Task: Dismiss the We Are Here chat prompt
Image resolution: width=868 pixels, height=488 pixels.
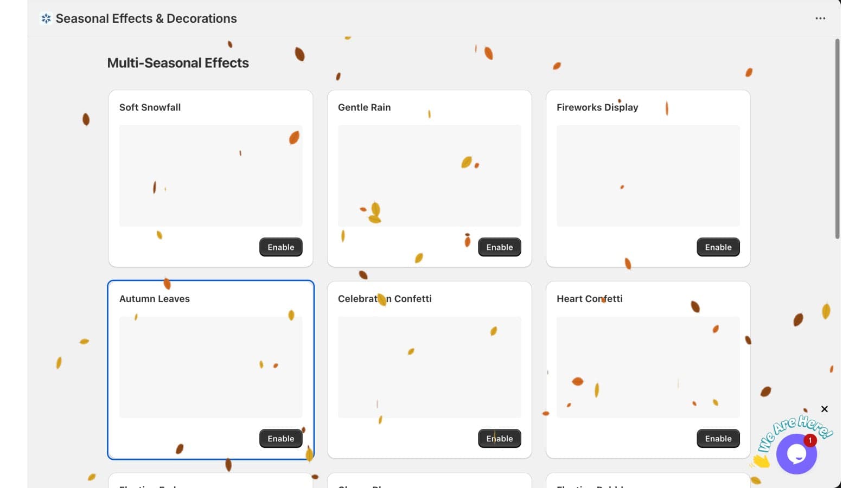Action: [x=825, y=409]
